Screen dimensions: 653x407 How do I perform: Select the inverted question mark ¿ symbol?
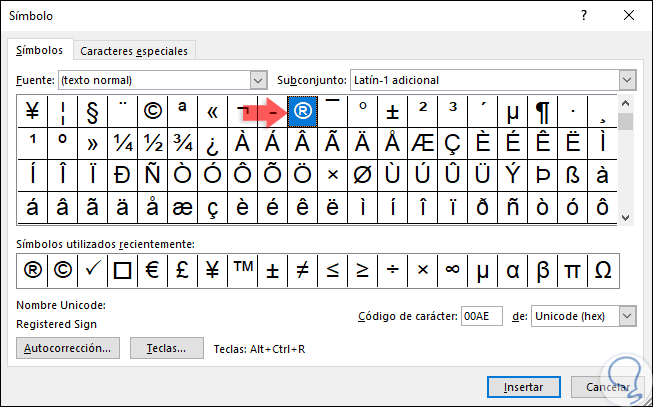pyautogui.click(x=212, y=143)
